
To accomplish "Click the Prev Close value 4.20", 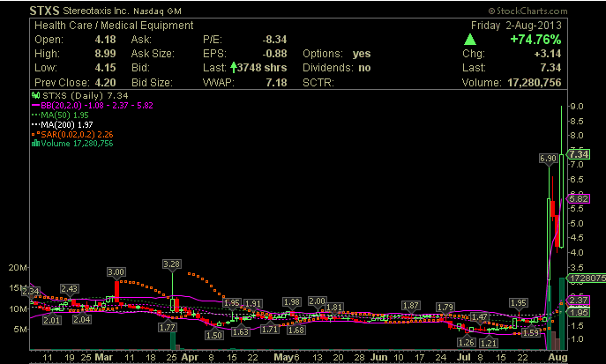I will [x=105, y=82].
